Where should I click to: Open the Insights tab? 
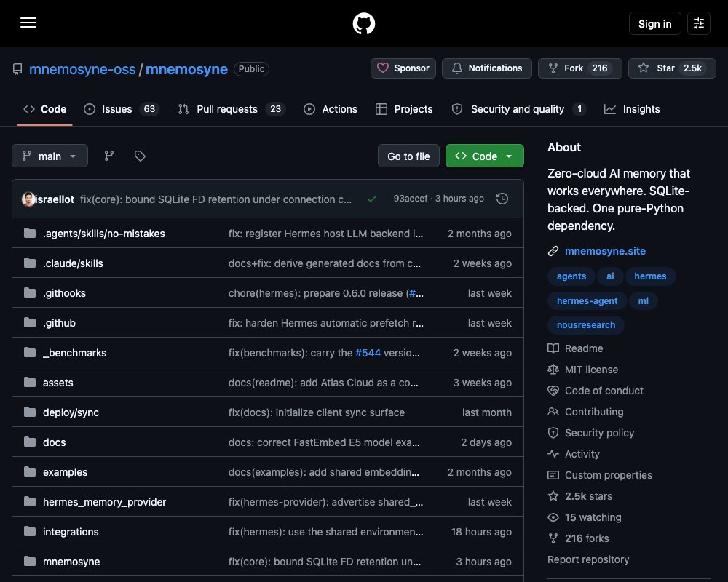pos(631,109)
